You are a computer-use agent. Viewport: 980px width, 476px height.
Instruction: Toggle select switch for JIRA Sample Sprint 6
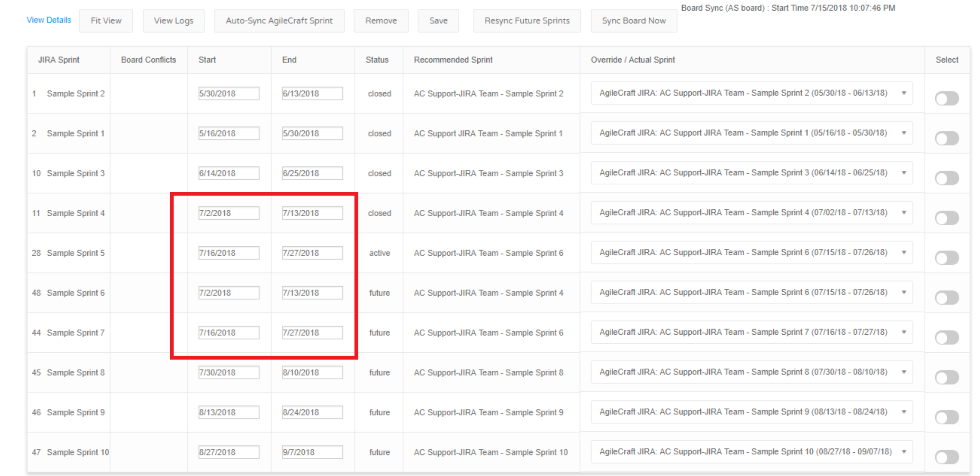pos(947,298)
